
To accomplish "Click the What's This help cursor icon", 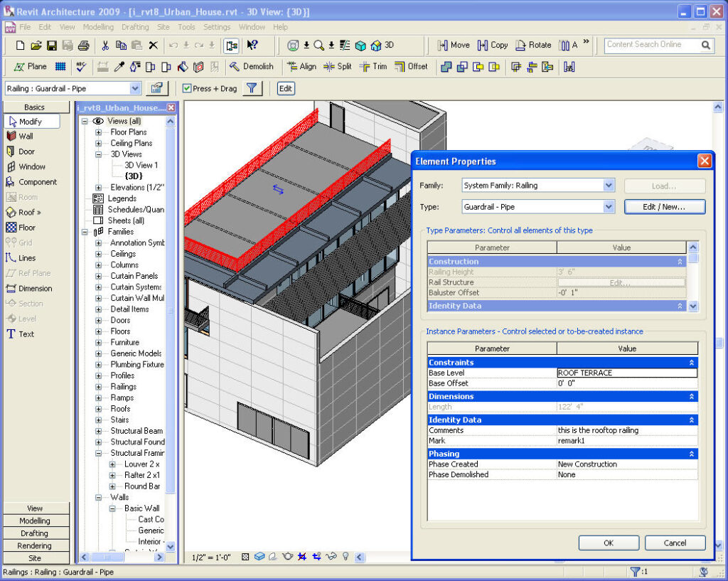I will point(252,45).
